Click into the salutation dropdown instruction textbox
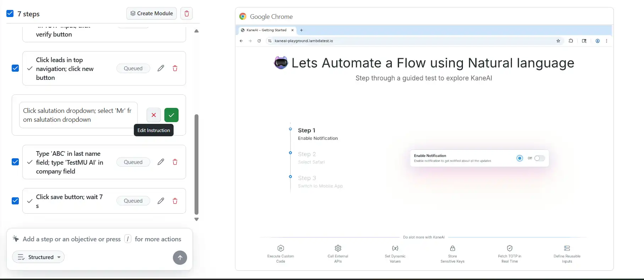This screenshot has height=280, width=644. click(78, 115)
